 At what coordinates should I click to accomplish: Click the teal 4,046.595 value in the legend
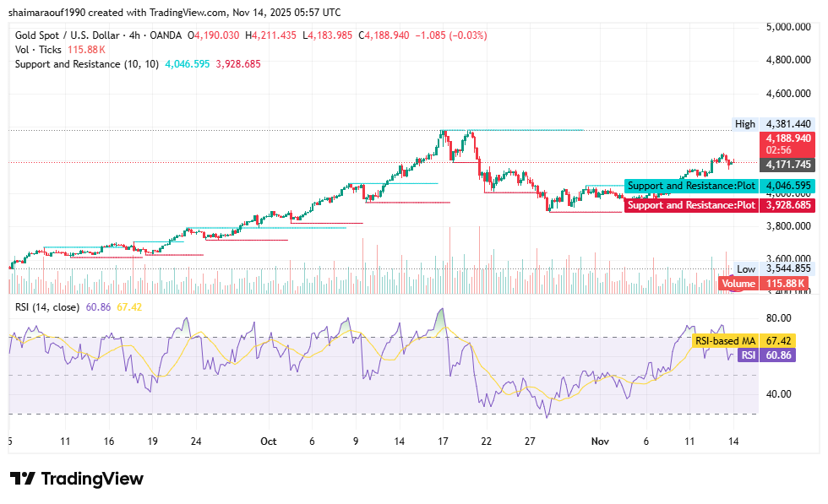pyautogui.click(x=189, y=64)
